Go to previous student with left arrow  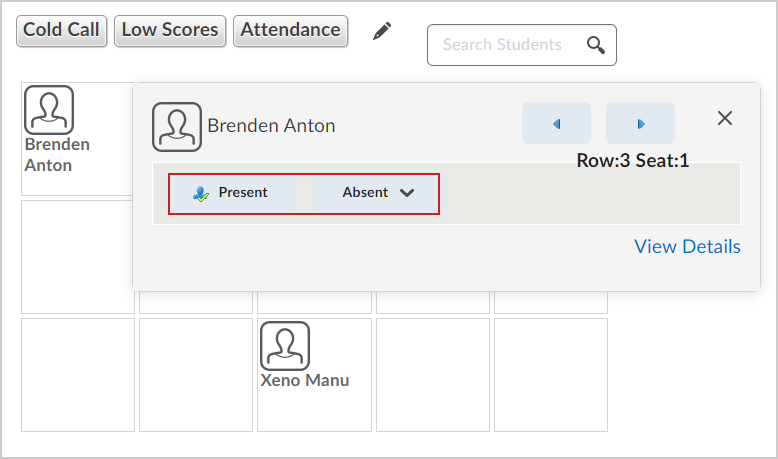coord(556,123)
